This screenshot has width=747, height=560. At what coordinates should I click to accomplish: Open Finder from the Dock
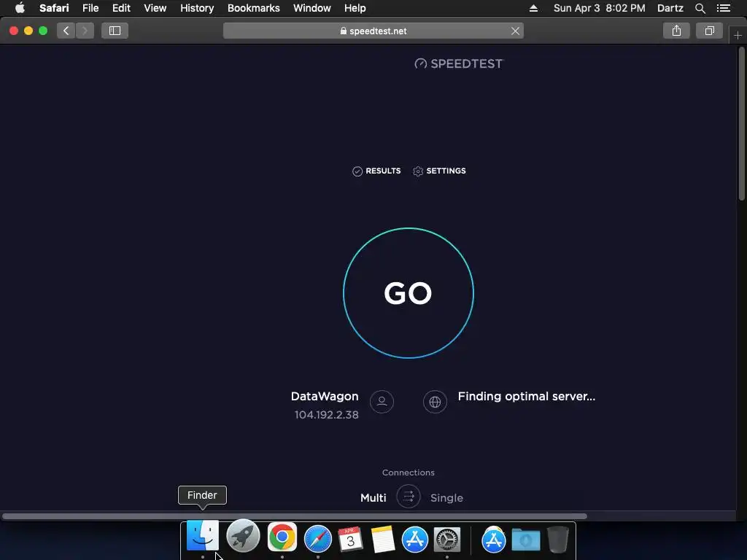[203, 536]
